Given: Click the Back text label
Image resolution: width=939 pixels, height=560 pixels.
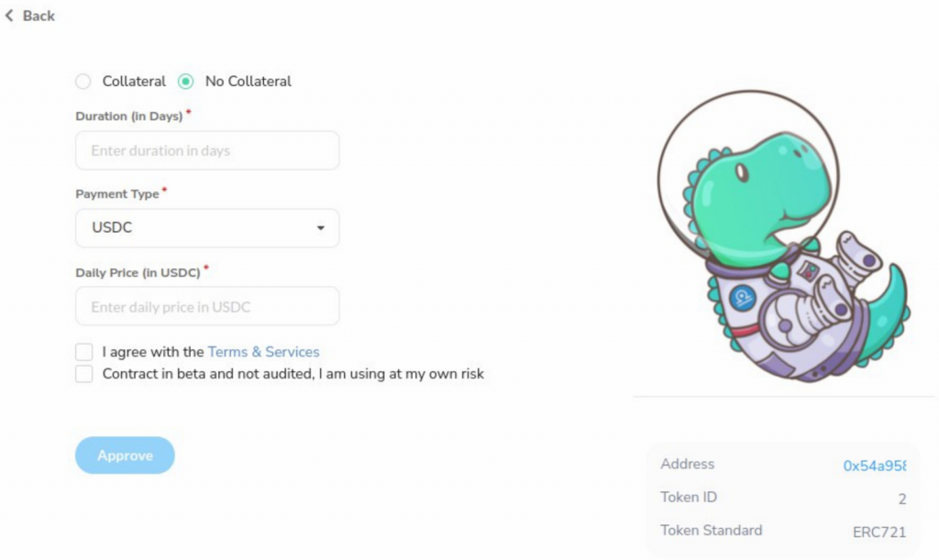Looking at the screenshot, I should click(39, 16).
